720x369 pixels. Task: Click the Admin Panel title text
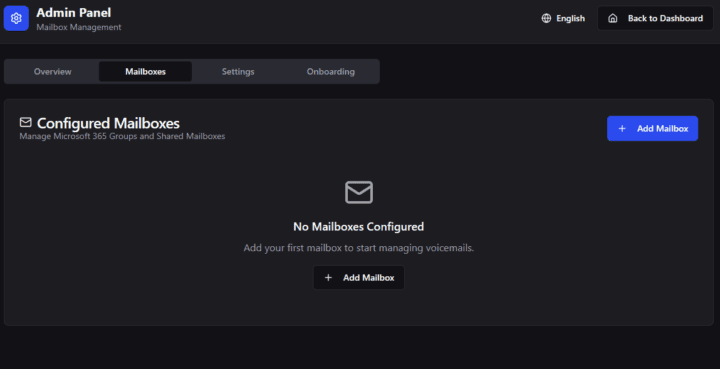coord(73,12)
